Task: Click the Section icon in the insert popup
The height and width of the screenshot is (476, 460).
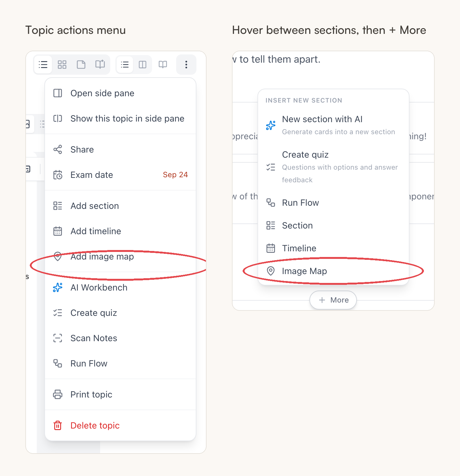Action: click(271, 225)
